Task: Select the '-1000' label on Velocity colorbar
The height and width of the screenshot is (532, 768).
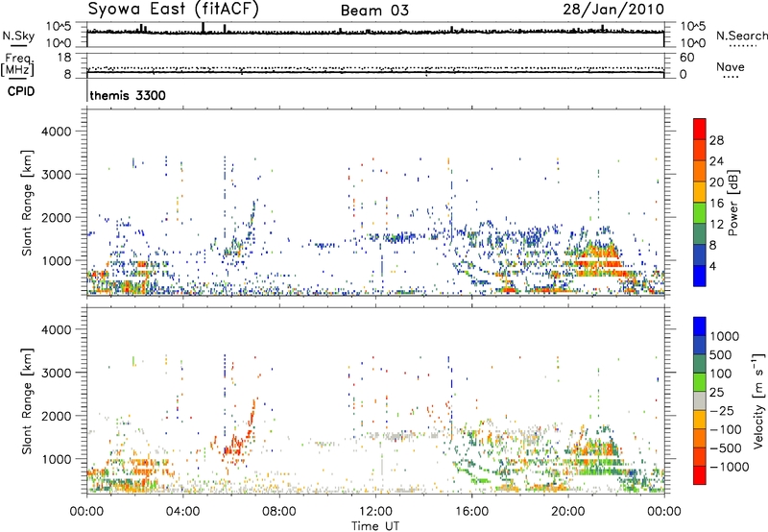Action: click(729, 467)
